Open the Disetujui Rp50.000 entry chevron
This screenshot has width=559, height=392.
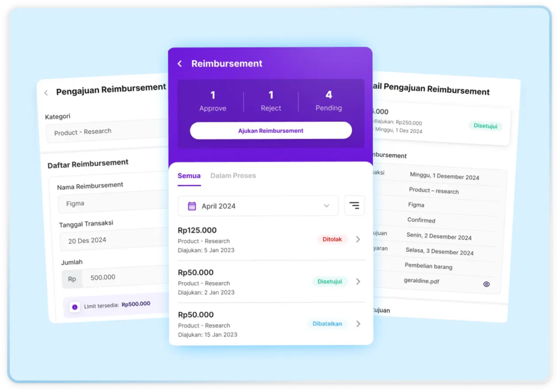click(358, 282)
